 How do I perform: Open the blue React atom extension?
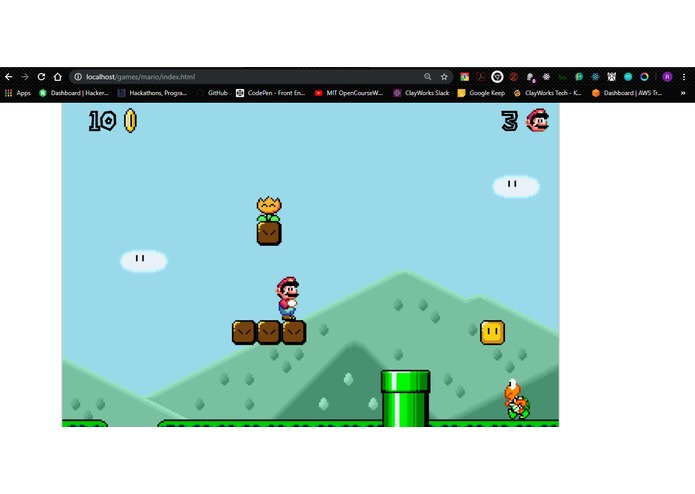point(595,77)
